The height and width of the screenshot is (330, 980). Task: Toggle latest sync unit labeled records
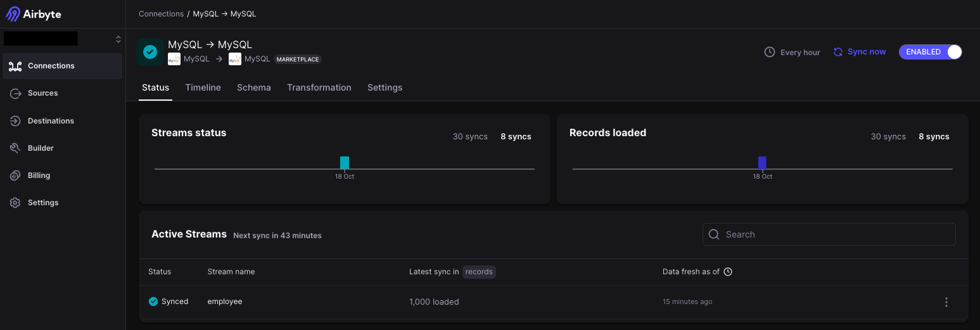click(479, 272)
